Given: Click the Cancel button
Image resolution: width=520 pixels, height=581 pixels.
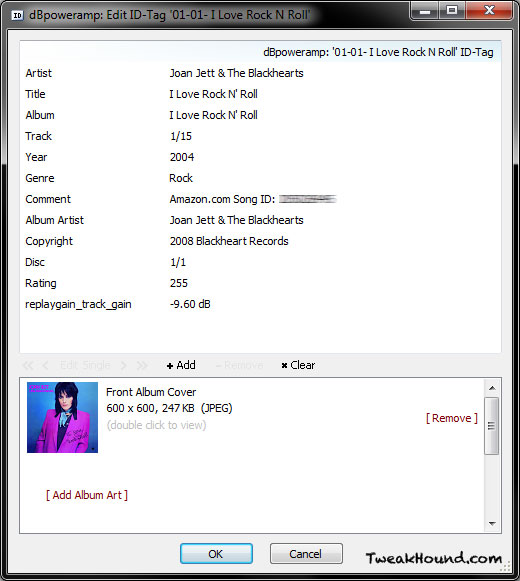Looking at the screenshot, I should pyautogui.click(x=306, y=554).
